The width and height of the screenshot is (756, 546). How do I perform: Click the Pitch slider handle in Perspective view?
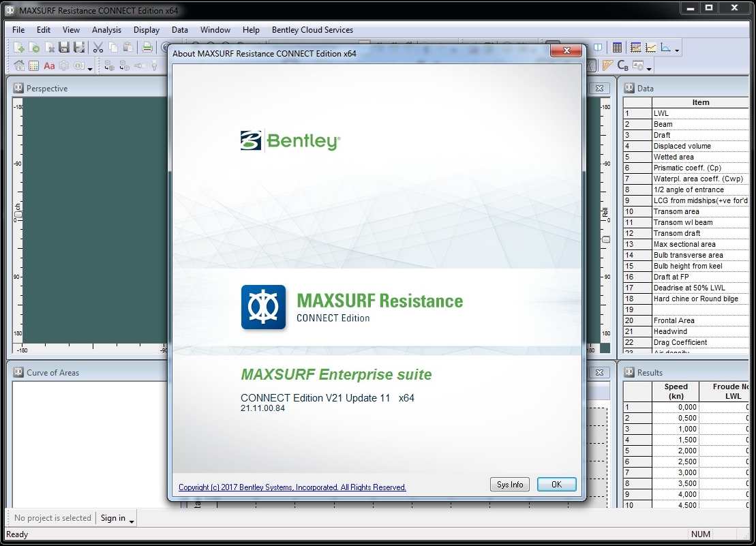[18, 214]
